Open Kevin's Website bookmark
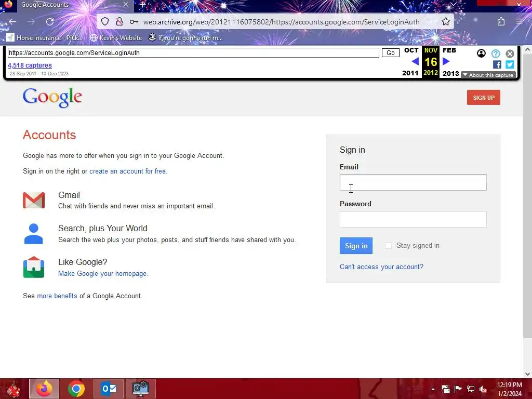 click(x=116, y=37)
